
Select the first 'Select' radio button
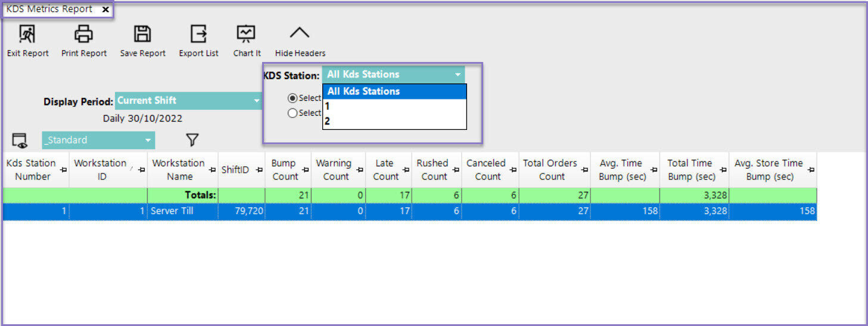click(293, 98)
